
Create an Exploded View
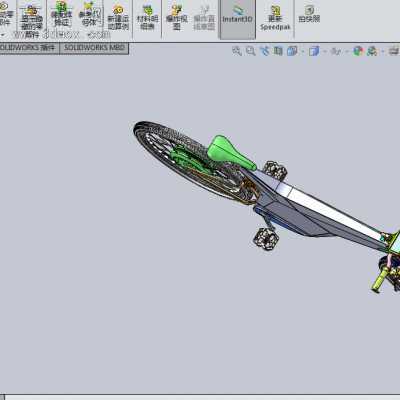pyautogui.click(x=177, y=18)
